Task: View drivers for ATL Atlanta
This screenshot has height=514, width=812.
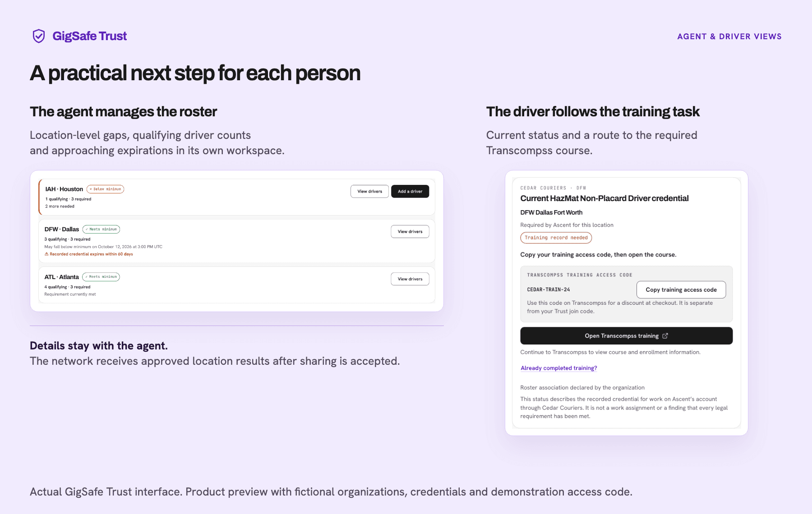Action: click(x=410, y=279)
